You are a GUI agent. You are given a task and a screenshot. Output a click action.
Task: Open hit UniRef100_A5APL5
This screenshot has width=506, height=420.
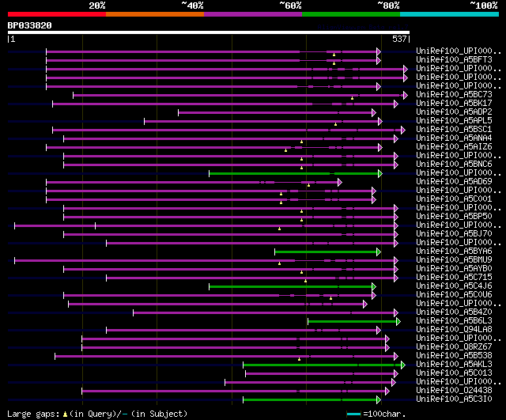pos(454,121)
